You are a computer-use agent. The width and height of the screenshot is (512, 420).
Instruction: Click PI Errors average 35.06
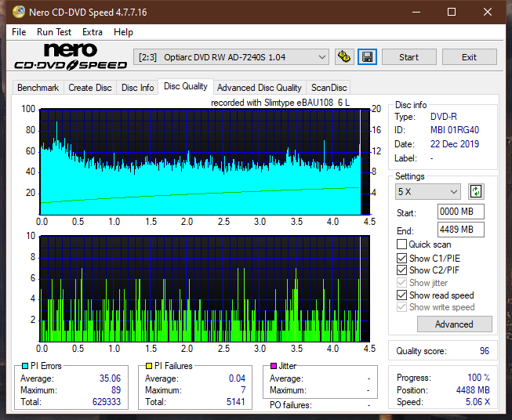click(x=110, y=378)
